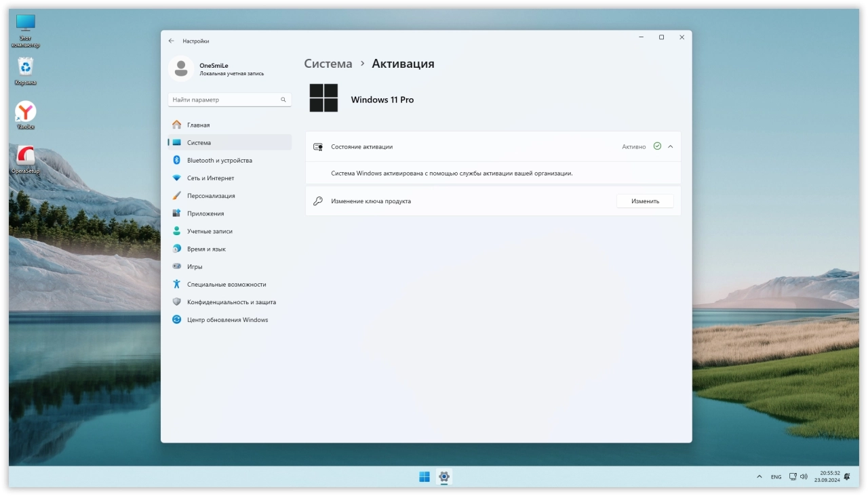
Task: Click the 'Изменение ключа продукта' label
Action: pos(371,201)
